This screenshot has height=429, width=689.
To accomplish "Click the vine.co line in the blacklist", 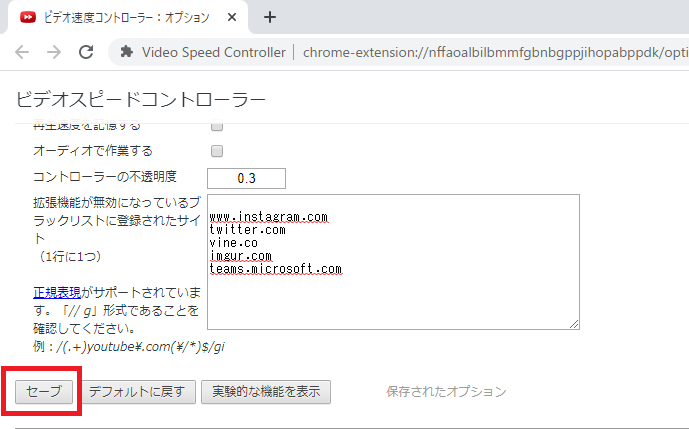I will 233,243.
